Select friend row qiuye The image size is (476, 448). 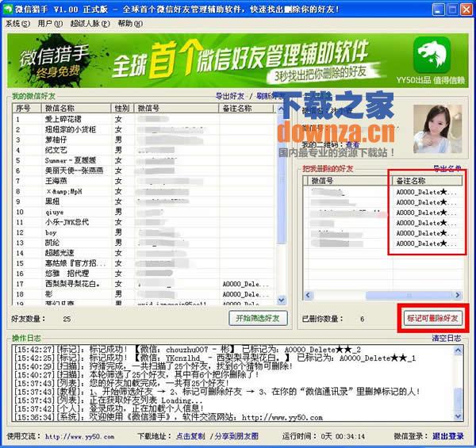pyautogui.click(x=144, y=212)
